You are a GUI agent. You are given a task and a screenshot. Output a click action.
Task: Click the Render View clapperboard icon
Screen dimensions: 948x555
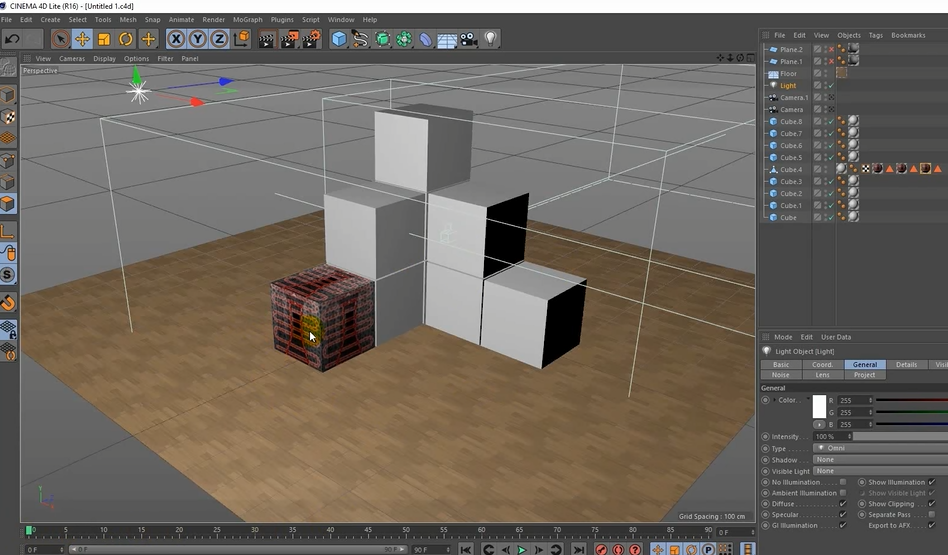click(266, 39)
